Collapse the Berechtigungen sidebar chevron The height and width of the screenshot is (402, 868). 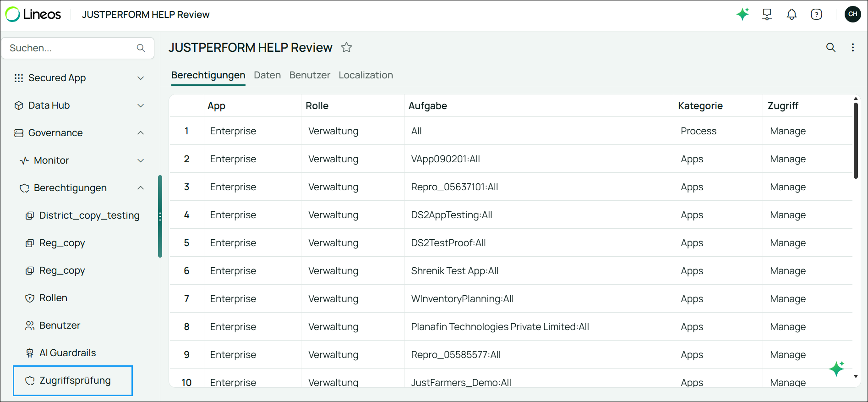(x=141, y=188)
